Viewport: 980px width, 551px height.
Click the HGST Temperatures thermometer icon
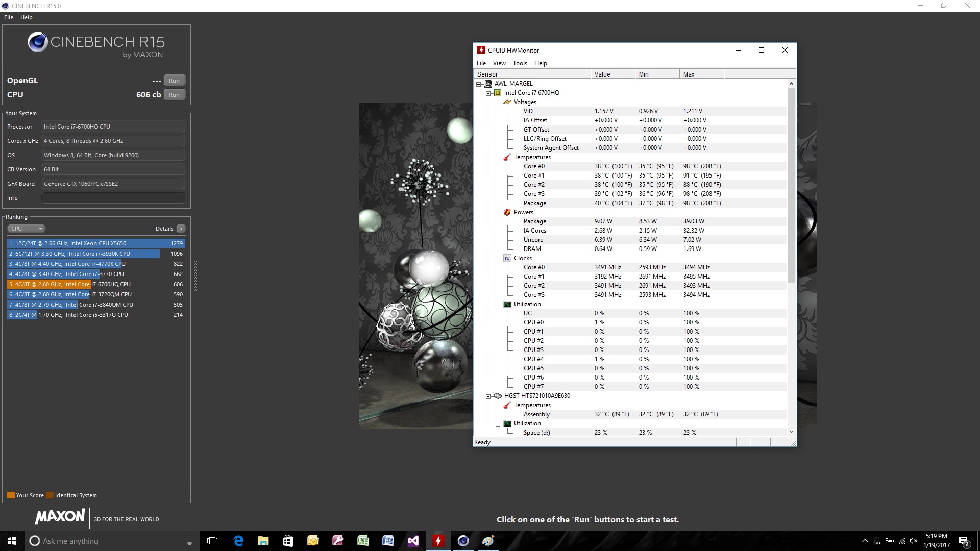[x=507, y=405]
